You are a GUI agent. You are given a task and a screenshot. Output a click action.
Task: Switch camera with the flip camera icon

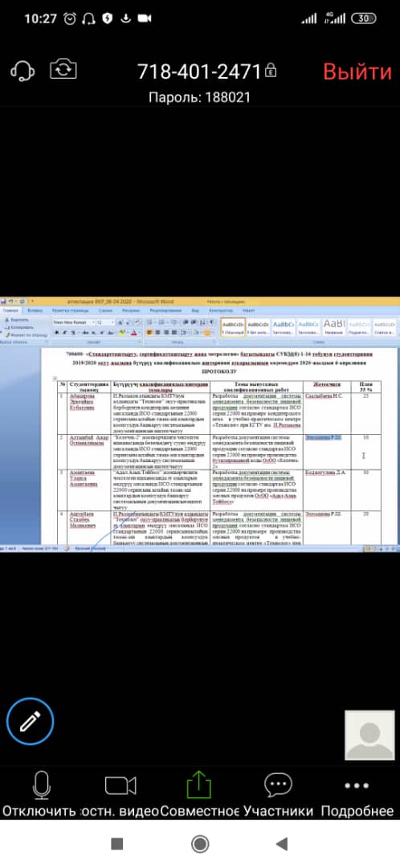tap(63, 70)
